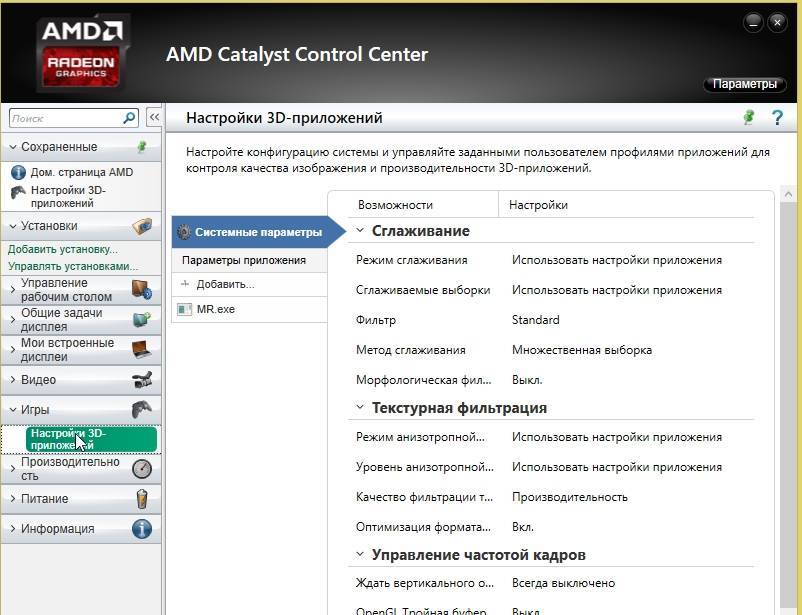Collapse the Сглаживание settings group
The width and height of the screenshot is (802, 615).
(360, 231)
